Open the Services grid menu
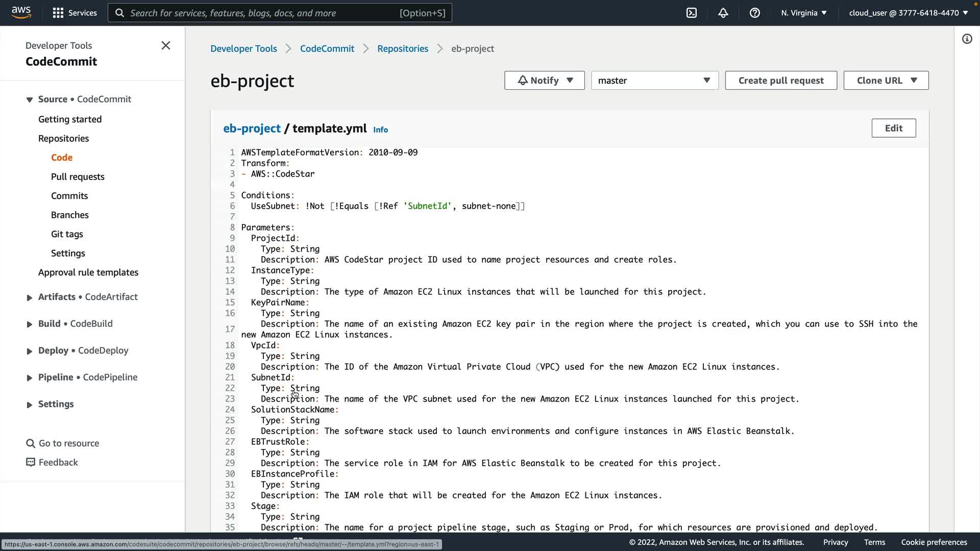The width and height of the screenshot is (980, 551). click(x=75, y=13)
